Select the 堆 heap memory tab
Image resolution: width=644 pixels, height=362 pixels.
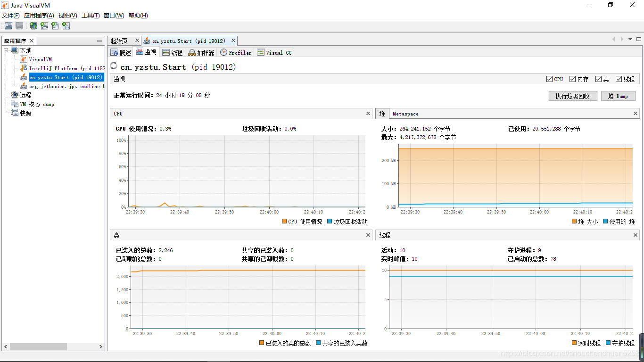point(382,114)
